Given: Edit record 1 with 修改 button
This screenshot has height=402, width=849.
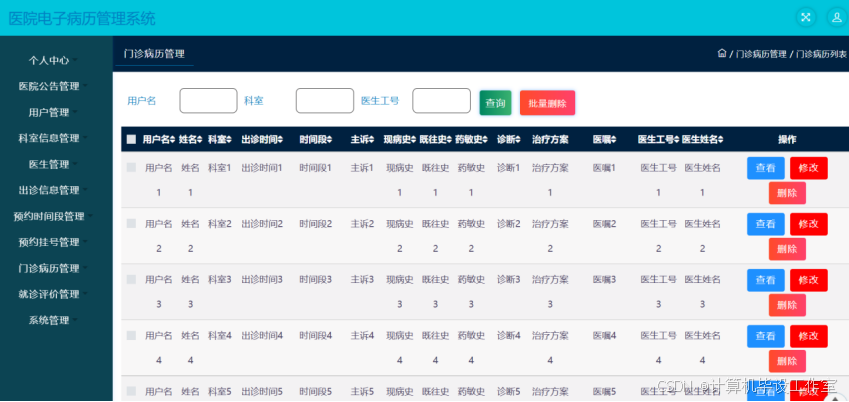Looking at the screenshot, I should (x=809, y=168).
